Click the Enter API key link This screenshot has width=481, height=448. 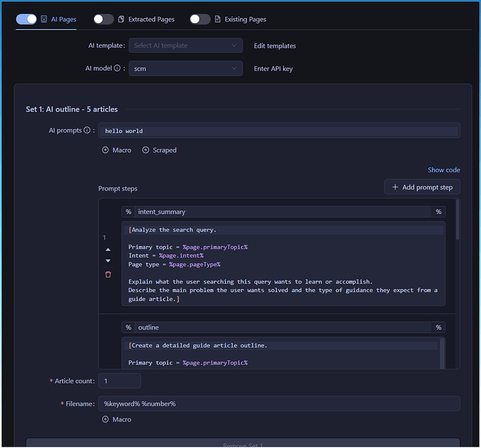pyautogui.click(x=273, y=69)
